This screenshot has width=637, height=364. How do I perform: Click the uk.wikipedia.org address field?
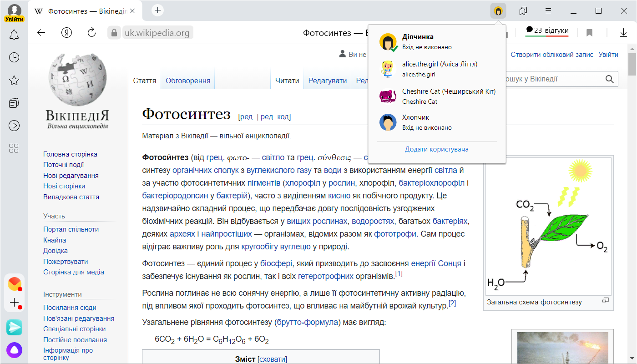(157, 33)
